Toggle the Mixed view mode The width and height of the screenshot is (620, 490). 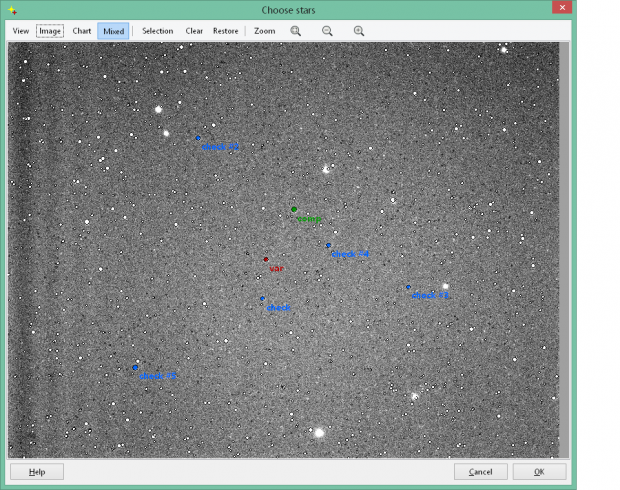click(x=113, y=31)
